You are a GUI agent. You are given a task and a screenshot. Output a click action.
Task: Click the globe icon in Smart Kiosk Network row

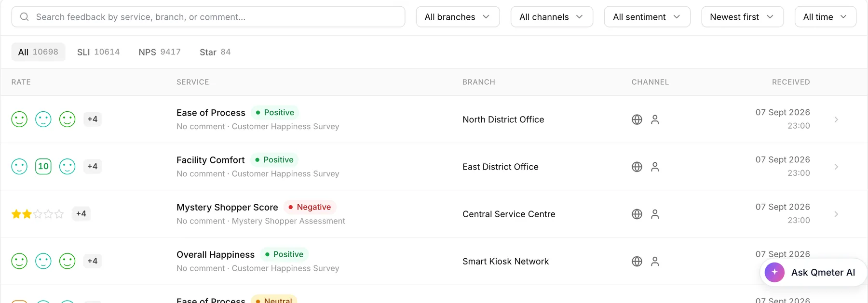tap(637, 261)
